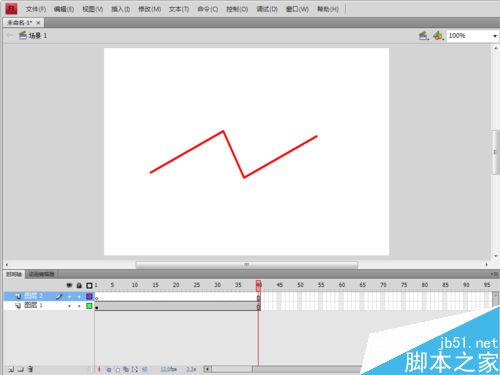Open the 命令(C) menu
Viewport: 500px width, 375px height.
click(207, 9)
